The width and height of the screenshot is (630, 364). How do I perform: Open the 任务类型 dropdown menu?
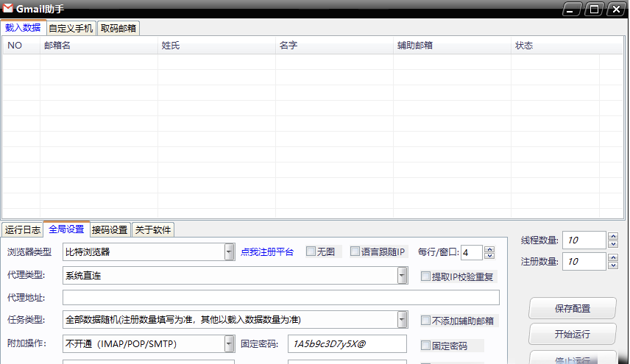coord(402,320)
